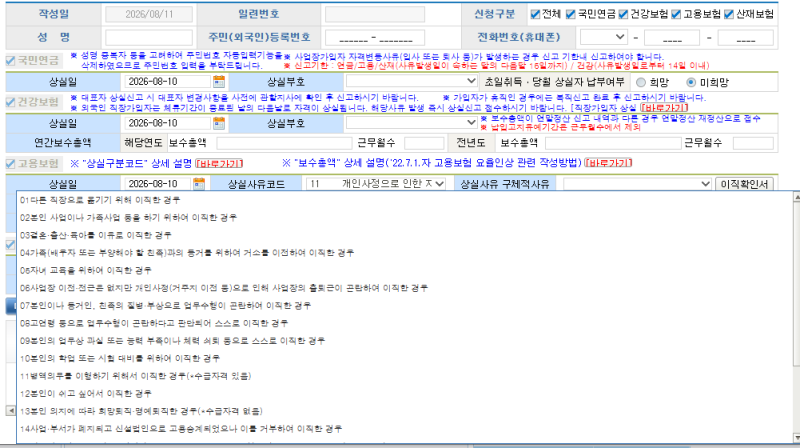Click the 주민(외국인)등록번호 input field

click(374, 37)
